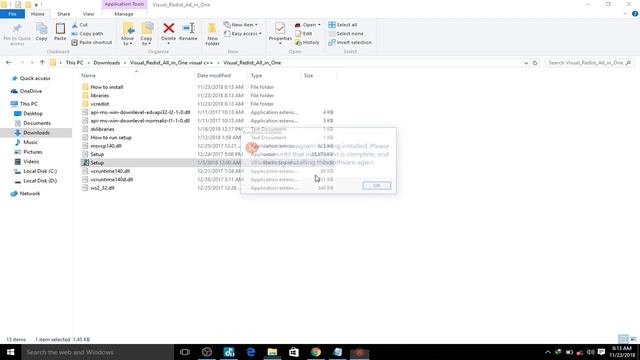
Task: Select Pictures in navigation pane
Action: pyautogui.click(x=33, y=152)
